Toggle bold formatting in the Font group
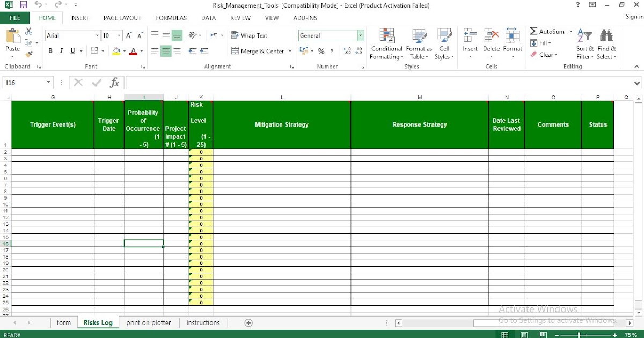Screen dimensions: 644x338 [50, 50]
